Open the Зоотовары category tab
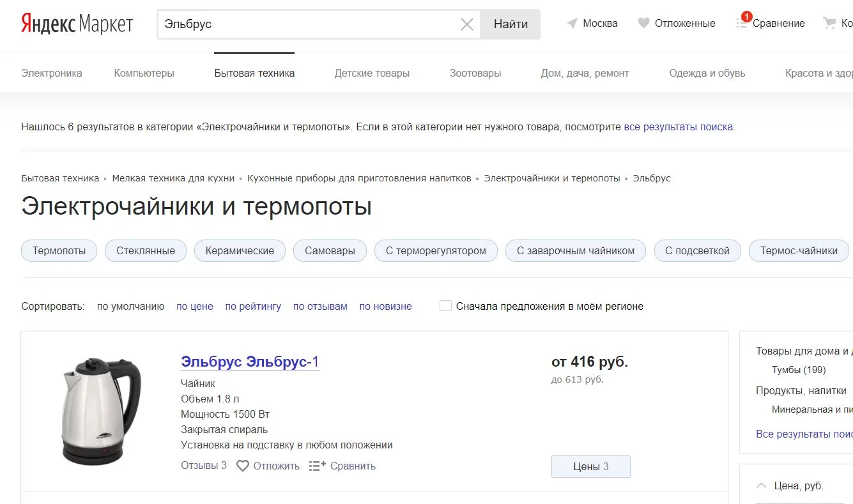The image size is (853, 504). [475, 73]
